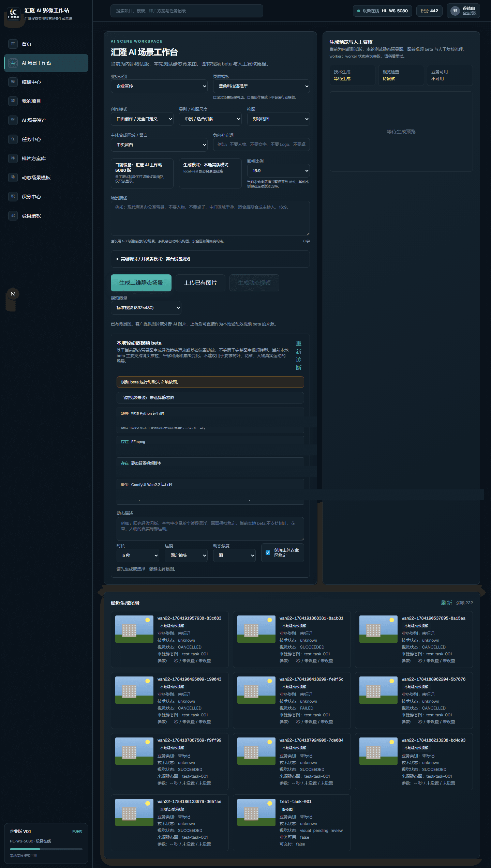Toggle 保持主体安全区稳定 checkbox
Viewport: 491px width, 868px height.
point(268,552)
